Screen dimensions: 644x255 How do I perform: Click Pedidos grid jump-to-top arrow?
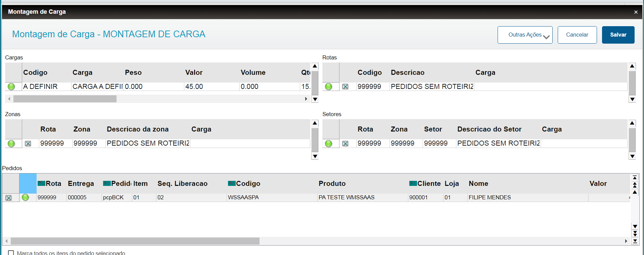[x=635, y=177]
